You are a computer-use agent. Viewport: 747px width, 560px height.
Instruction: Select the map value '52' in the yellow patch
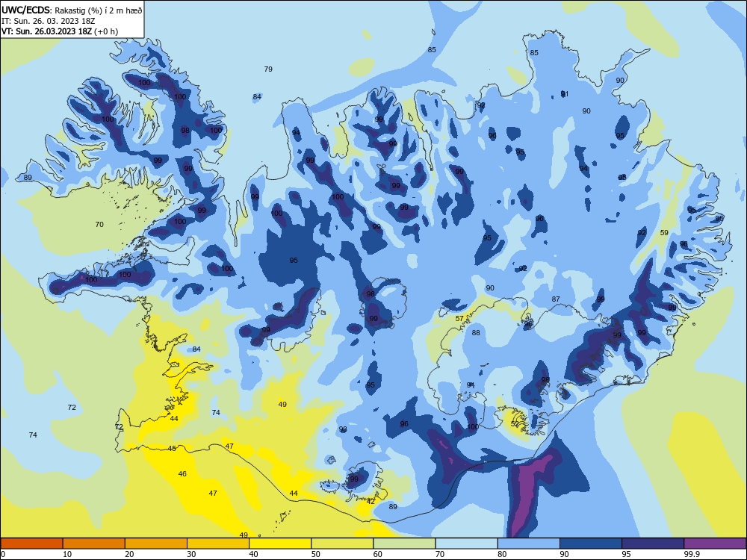coord(515,423)
